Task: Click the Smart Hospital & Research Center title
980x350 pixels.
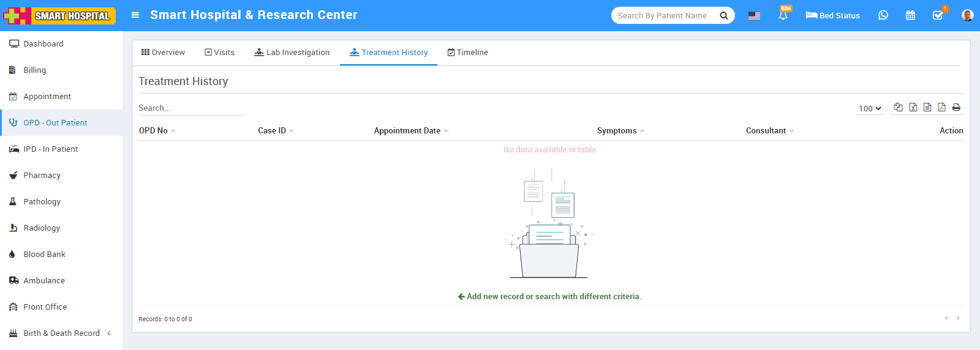Action: [254, 15]
